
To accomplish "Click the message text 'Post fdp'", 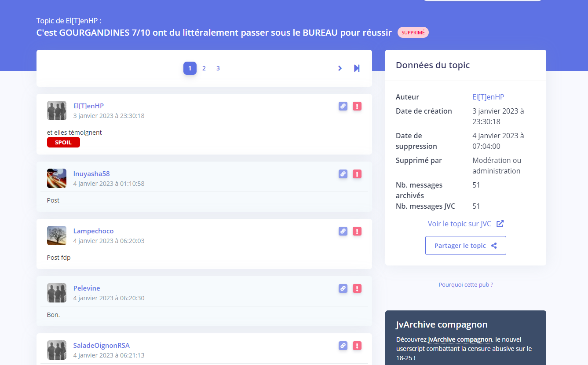I will coord(58,258).
